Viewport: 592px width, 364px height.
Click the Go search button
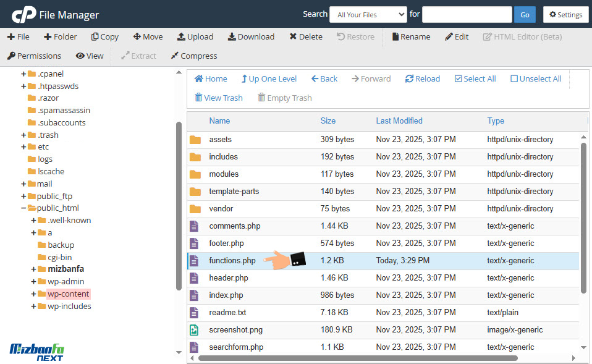525,15
